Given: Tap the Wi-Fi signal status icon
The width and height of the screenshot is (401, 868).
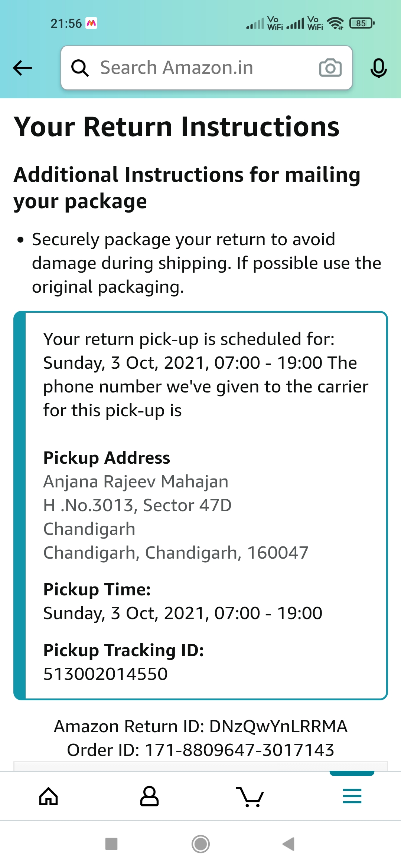Looking at the screenshot, I should click(336, 23).
